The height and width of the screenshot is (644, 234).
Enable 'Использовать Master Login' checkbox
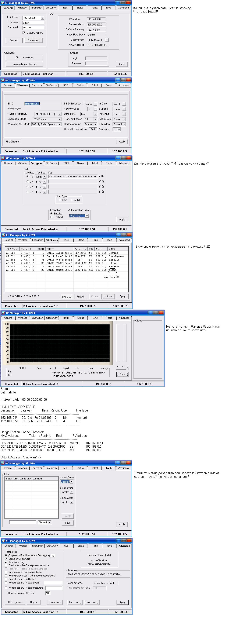pos(6,583)
